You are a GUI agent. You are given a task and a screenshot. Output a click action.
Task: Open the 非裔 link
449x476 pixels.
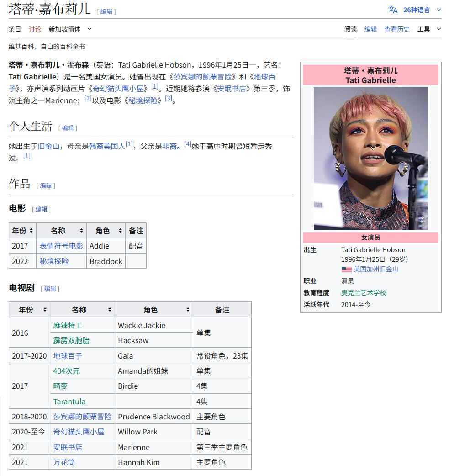[x=169, y=146]
